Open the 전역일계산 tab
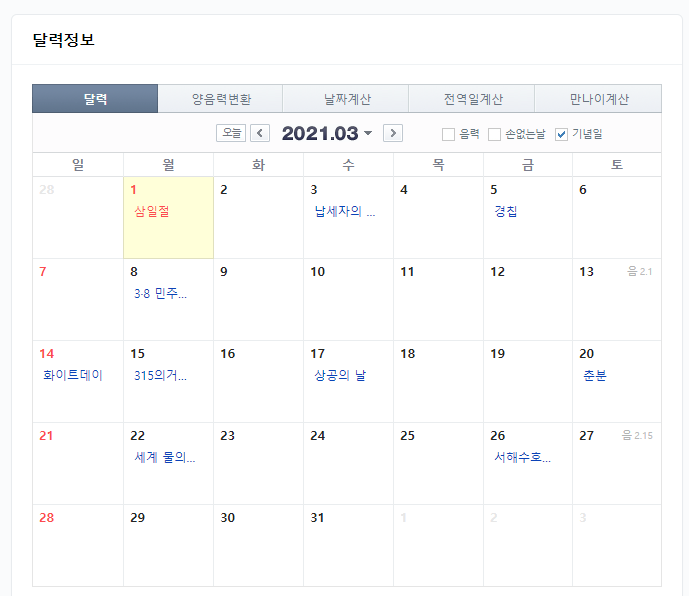 click(x=472, y=99)
